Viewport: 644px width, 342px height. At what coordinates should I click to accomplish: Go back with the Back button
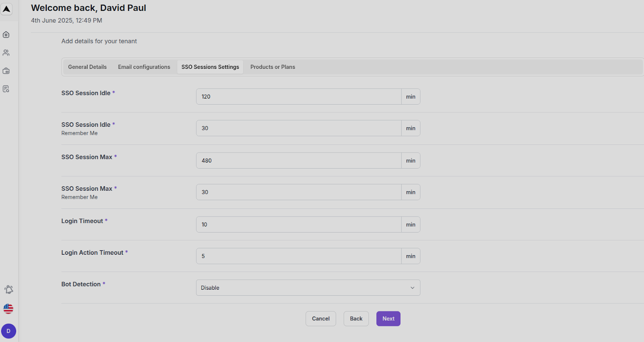coord(356,319)
